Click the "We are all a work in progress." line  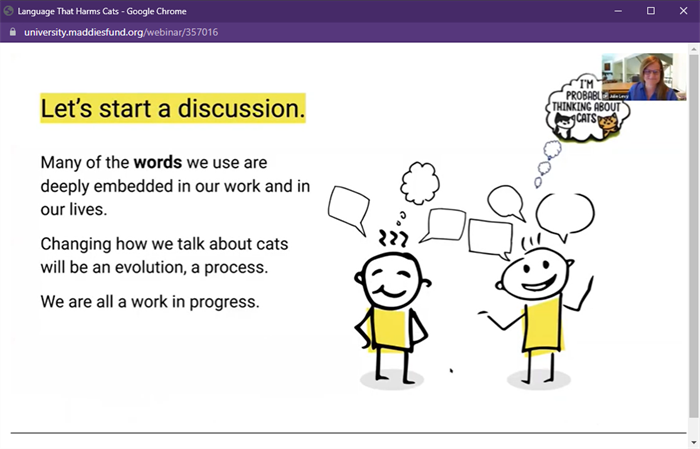(150, 300)
